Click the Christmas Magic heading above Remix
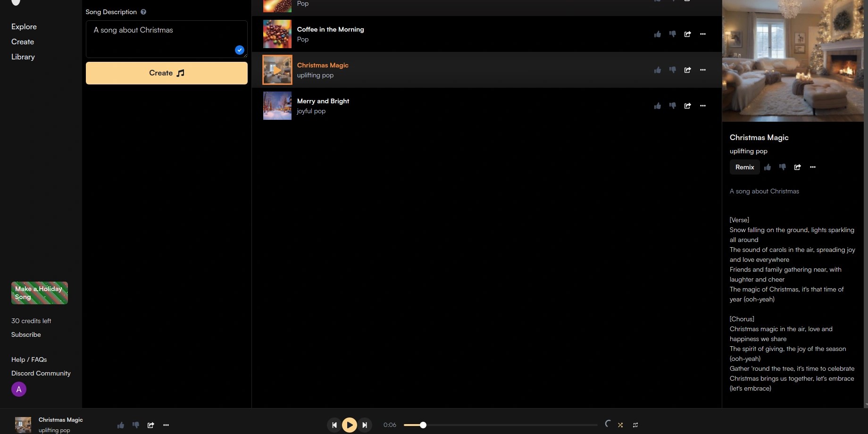The height and width of the screenshot is (434, 868). click(x=759, y=138)
